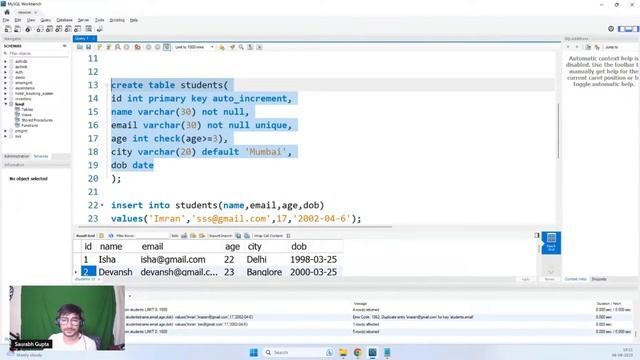
Task: Go to the Workbench home screen icon
Action: 7,12
